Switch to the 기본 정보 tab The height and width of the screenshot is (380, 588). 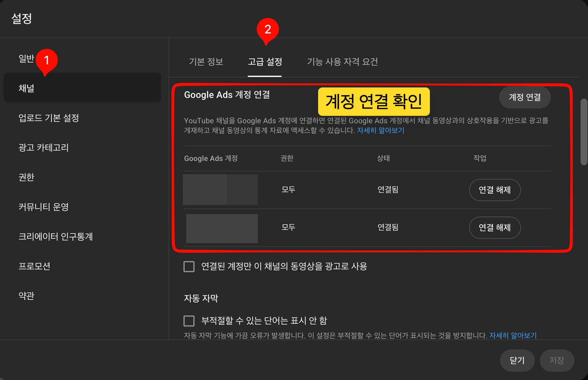coord(206,62)
